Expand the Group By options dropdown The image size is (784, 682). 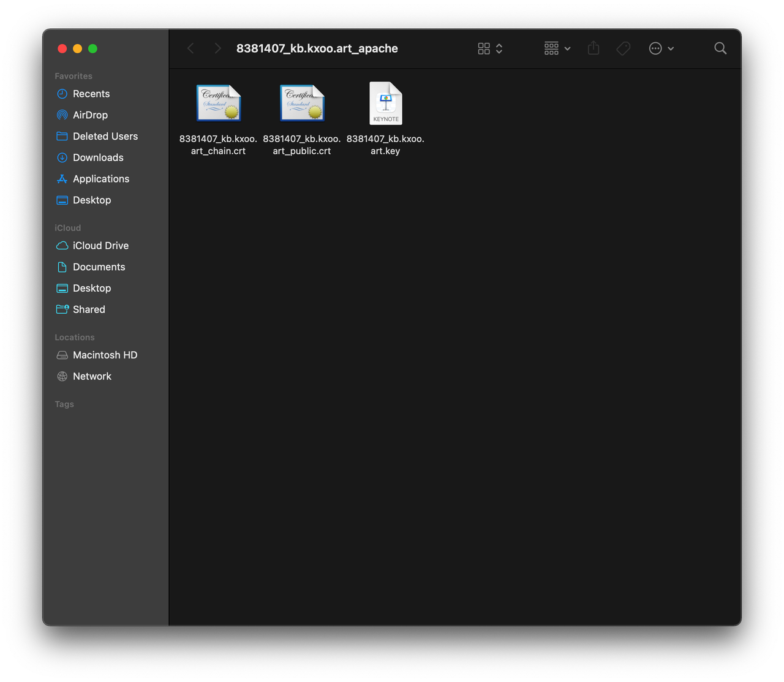point(557,48)
